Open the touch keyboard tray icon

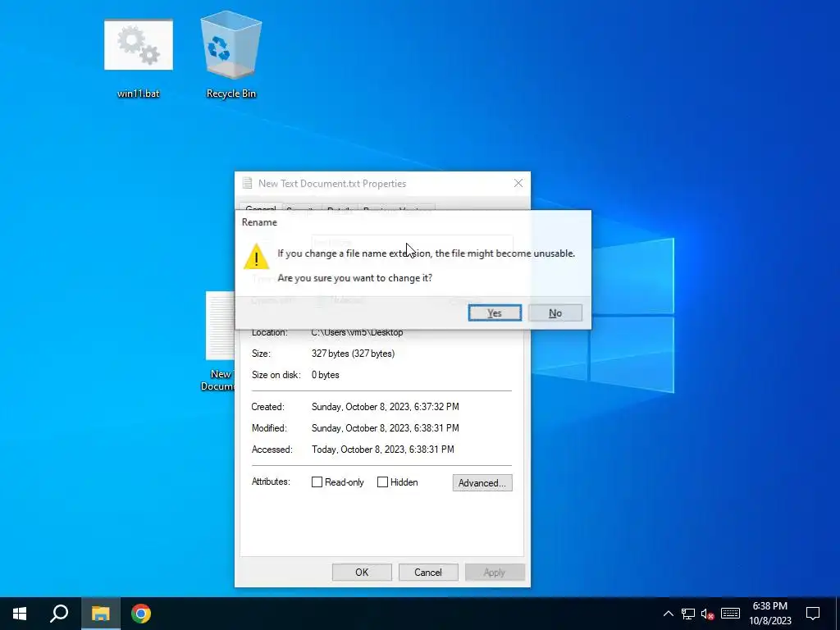click(730, 614)
